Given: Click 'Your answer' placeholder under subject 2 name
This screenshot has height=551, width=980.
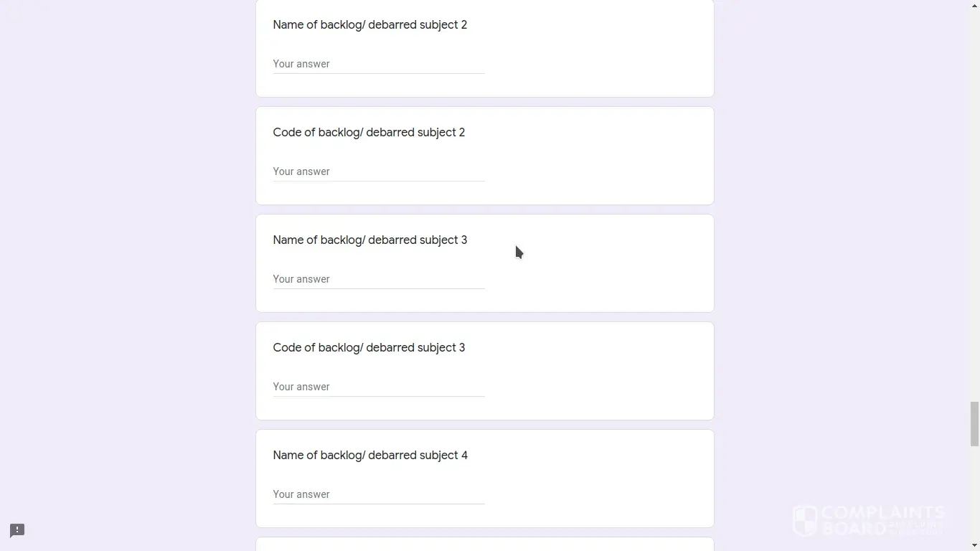Looking at the screenshot, I should [x=301, y=64].
